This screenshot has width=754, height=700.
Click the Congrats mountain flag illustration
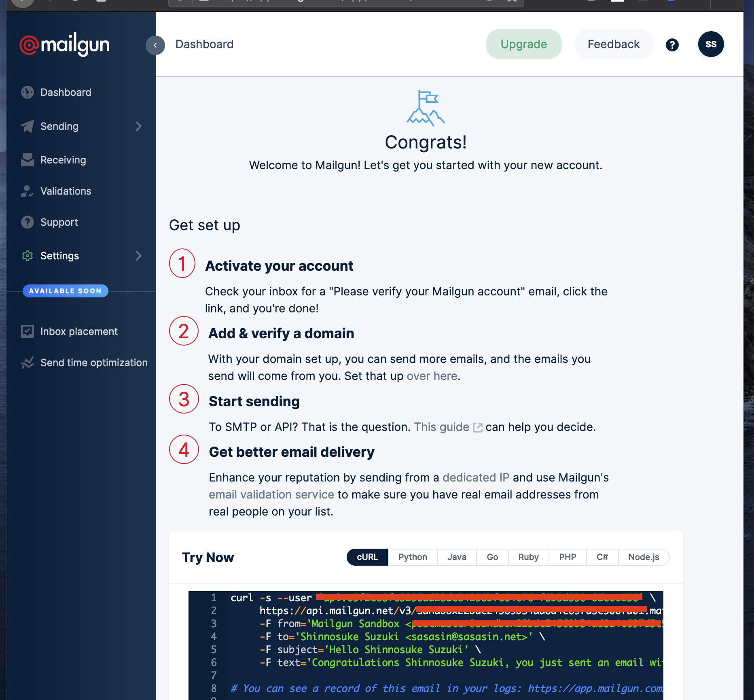(426, 108)
